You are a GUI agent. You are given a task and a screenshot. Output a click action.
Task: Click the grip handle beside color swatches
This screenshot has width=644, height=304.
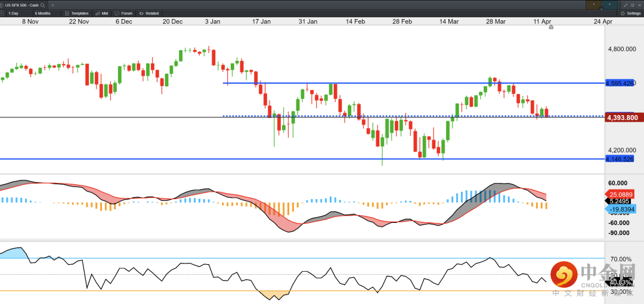coord(620,5)
